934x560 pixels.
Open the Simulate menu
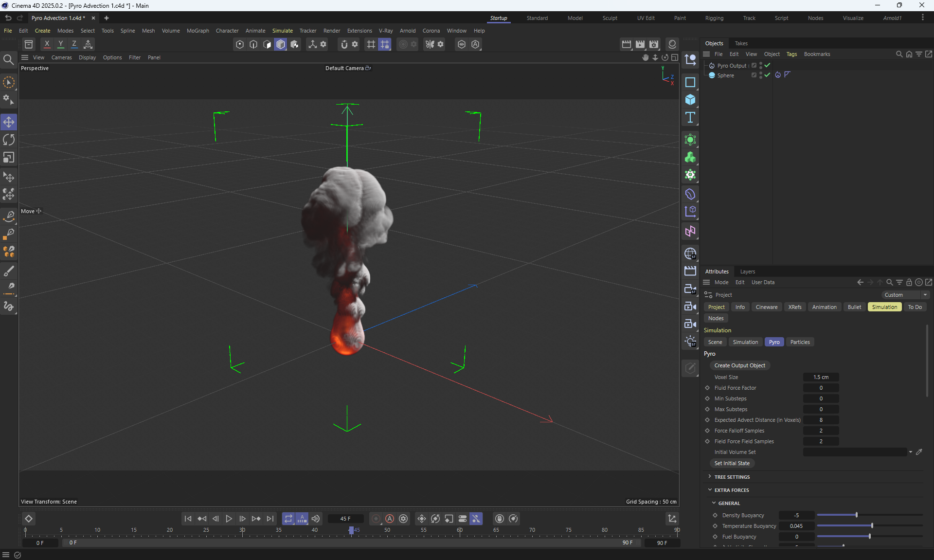click(x=282, y=31)
